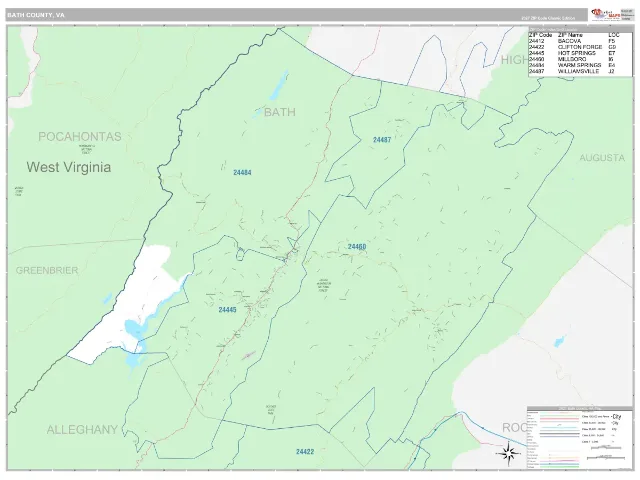Click ZIP code 24487 on map
640x480 pixels.
click(x=382, y=140)
